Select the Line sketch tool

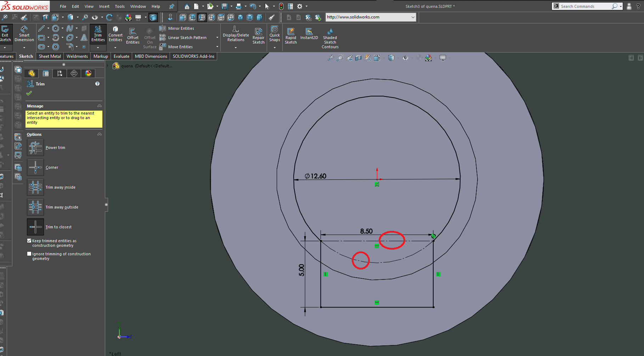click(41, 28)
